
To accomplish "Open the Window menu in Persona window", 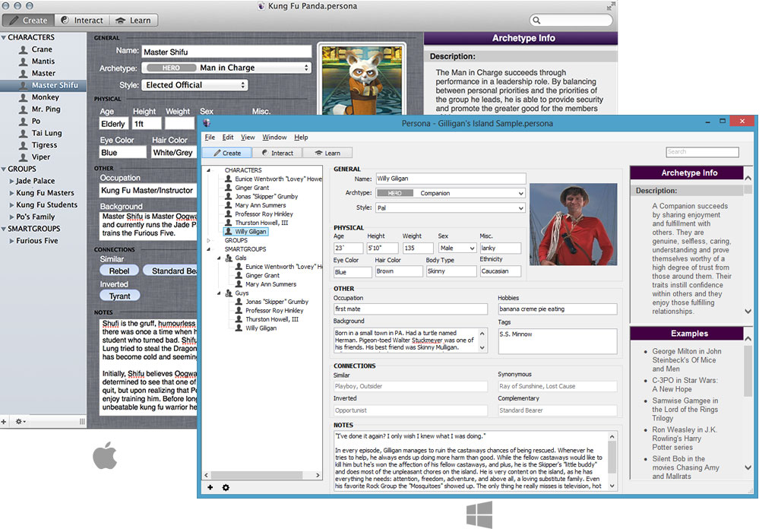I will (x=274, y=138).
